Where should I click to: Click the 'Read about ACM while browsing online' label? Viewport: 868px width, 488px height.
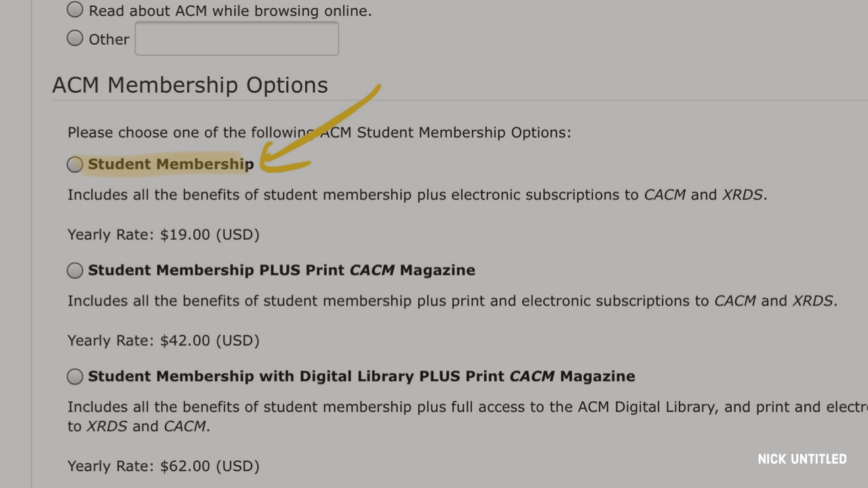coord(230,12)
